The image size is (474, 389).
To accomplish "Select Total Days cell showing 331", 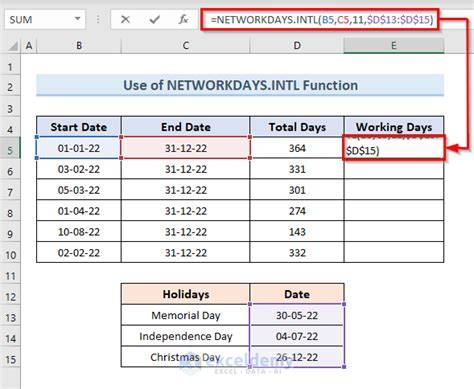I will [x=297, y=169].
